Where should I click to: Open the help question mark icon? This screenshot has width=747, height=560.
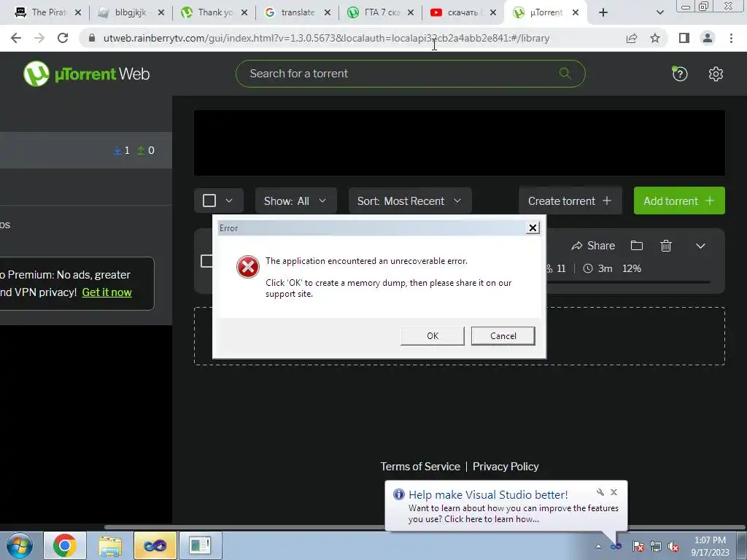[680, 74]
